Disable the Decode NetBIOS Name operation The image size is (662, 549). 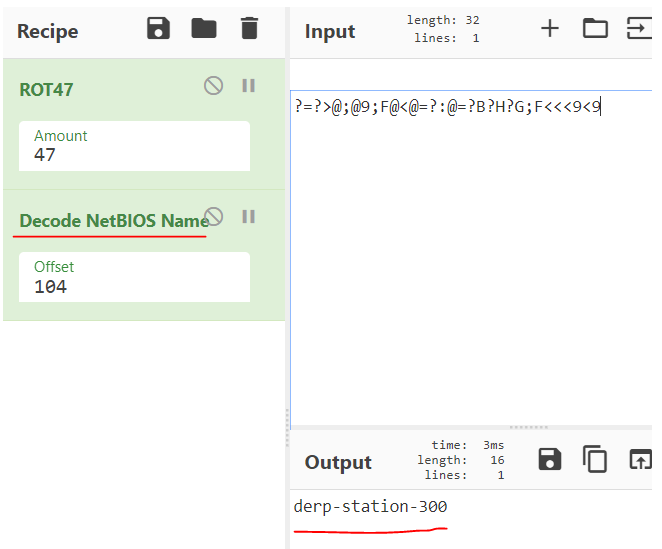pyautogui.click(x=214, y=217)
